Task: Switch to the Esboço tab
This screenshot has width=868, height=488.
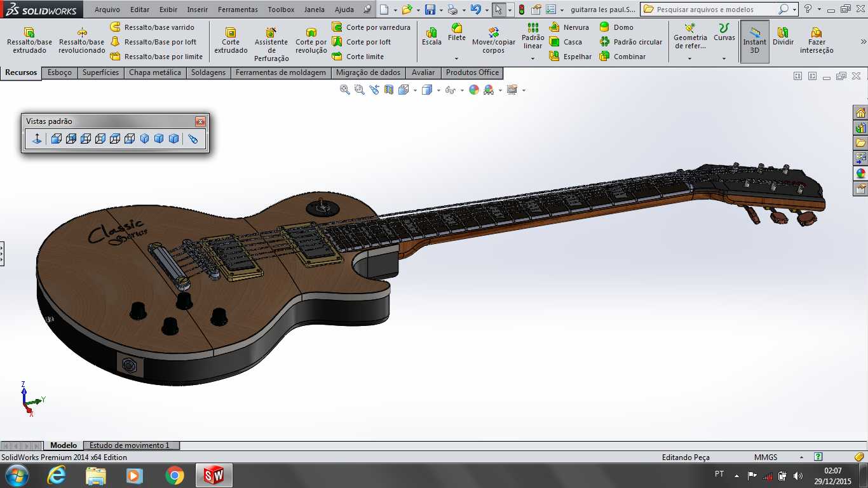Action: pos(60,72)
